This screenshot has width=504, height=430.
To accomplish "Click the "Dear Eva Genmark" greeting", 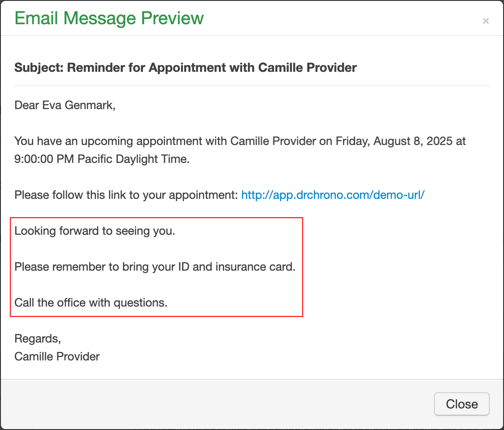I will pyautogui.click(x=65, y=105).
